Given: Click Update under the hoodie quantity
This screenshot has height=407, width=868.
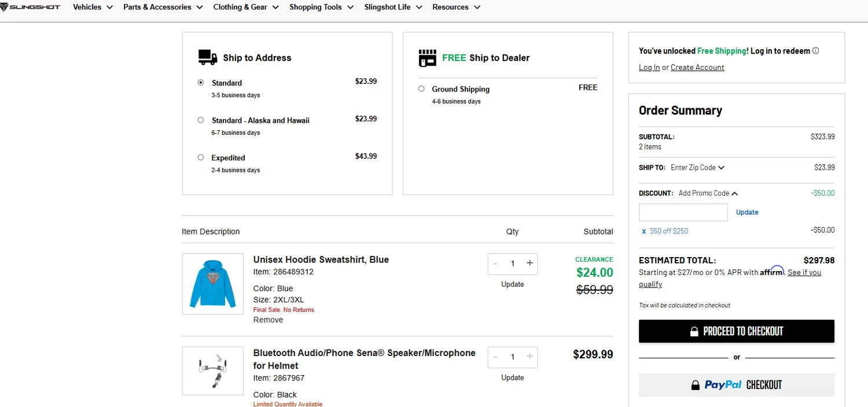Looking at the screenshot, I should [513, 284].
